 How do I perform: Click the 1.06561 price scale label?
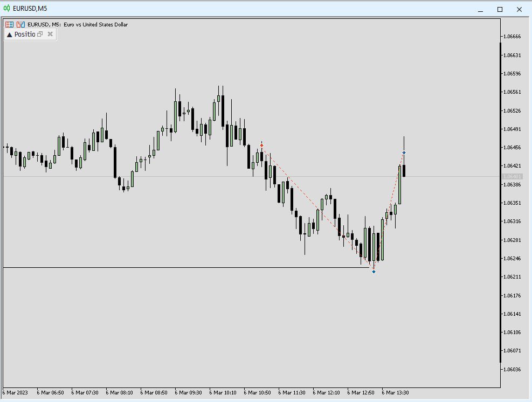pyautogui.click(x=512, y=92)
